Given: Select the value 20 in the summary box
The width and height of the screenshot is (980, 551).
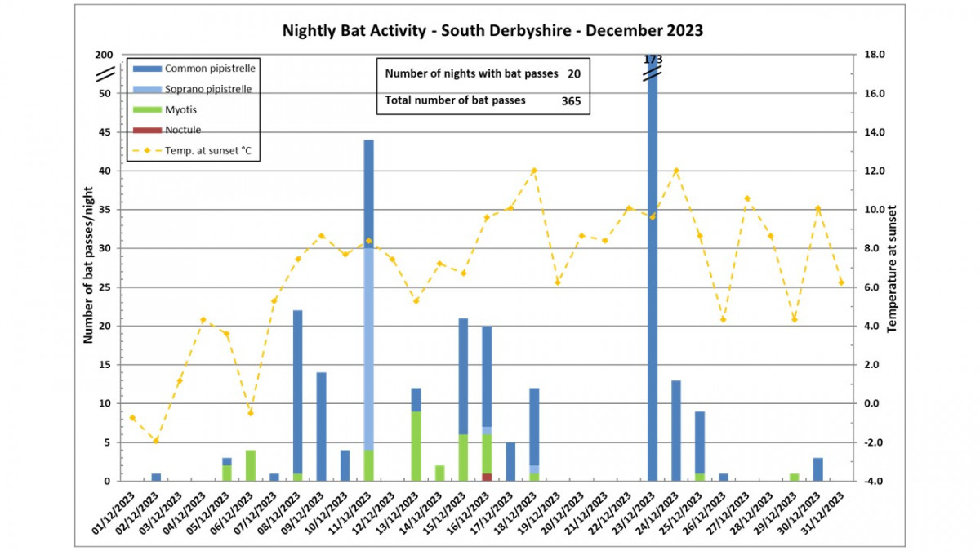Looking at the screenshot, I should (574, 73).
